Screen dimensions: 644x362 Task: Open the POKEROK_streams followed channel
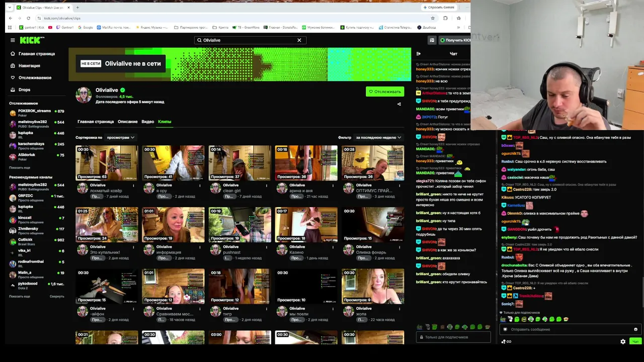37,113
